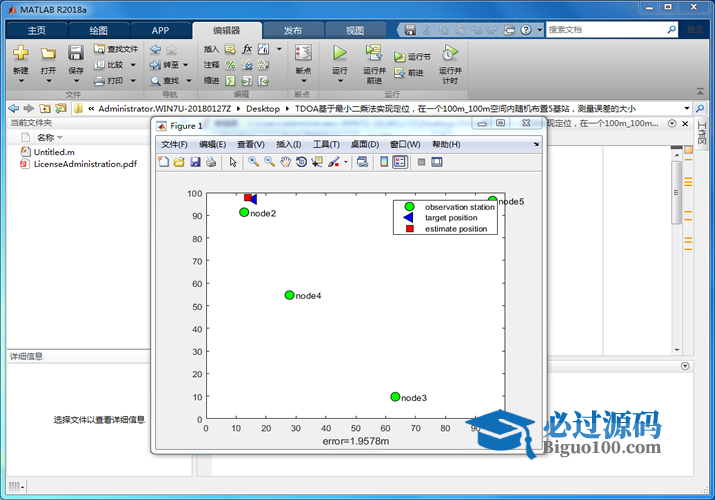Screen dimensions: 715x500
Task: Open the 比较 dropdown arrow
Action: (x=133, y=65)
